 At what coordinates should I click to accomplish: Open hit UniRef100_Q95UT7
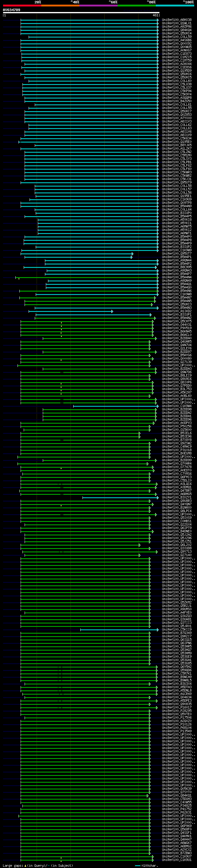[x=177, y=253]
